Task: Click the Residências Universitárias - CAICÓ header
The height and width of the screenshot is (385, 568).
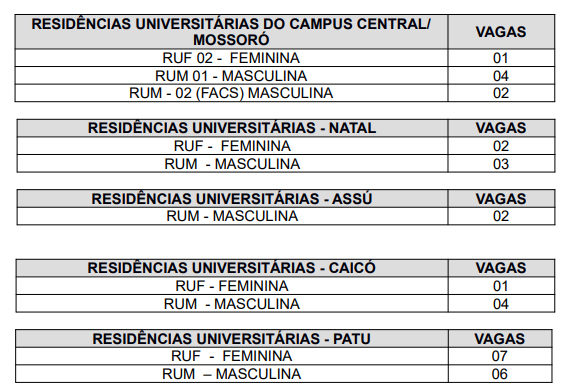Action: (232, 268)
